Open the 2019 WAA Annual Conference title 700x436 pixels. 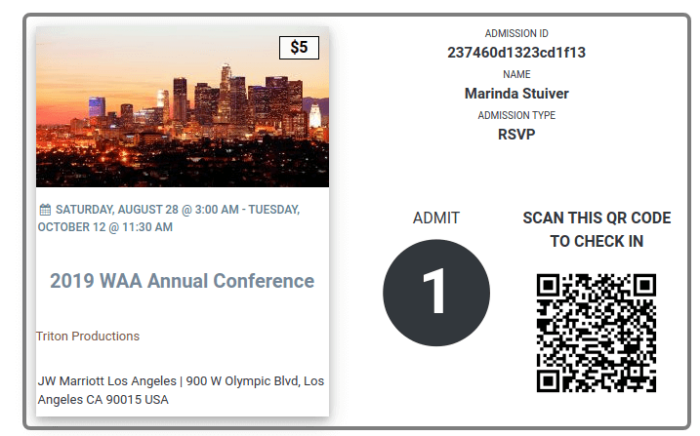182,281
